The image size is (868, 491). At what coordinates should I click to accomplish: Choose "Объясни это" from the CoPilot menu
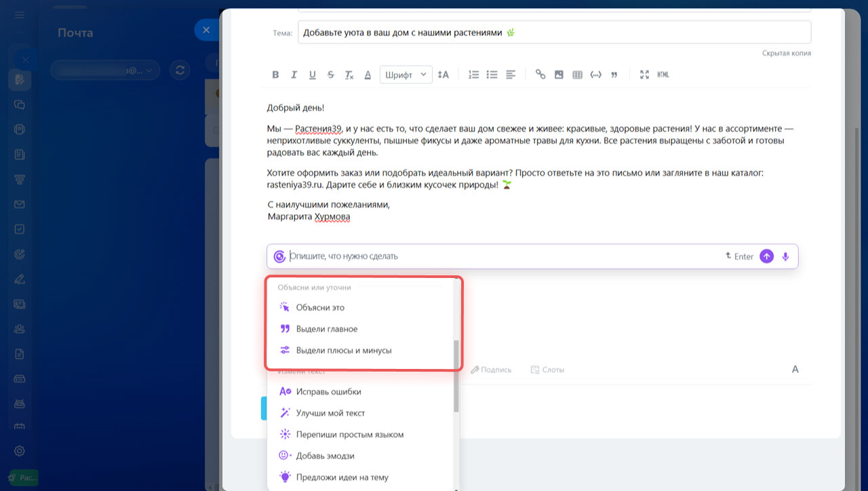[361, 307]
